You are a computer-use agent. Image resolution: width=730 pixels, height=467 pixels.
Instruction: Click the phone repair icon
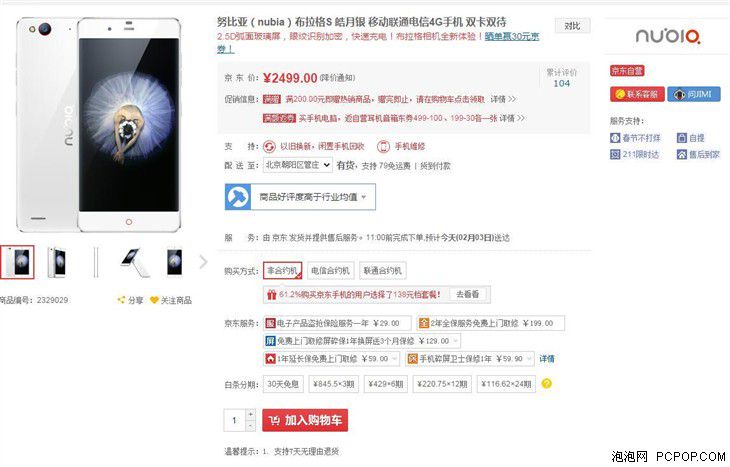pyautogui.click(x=383, y=147)
